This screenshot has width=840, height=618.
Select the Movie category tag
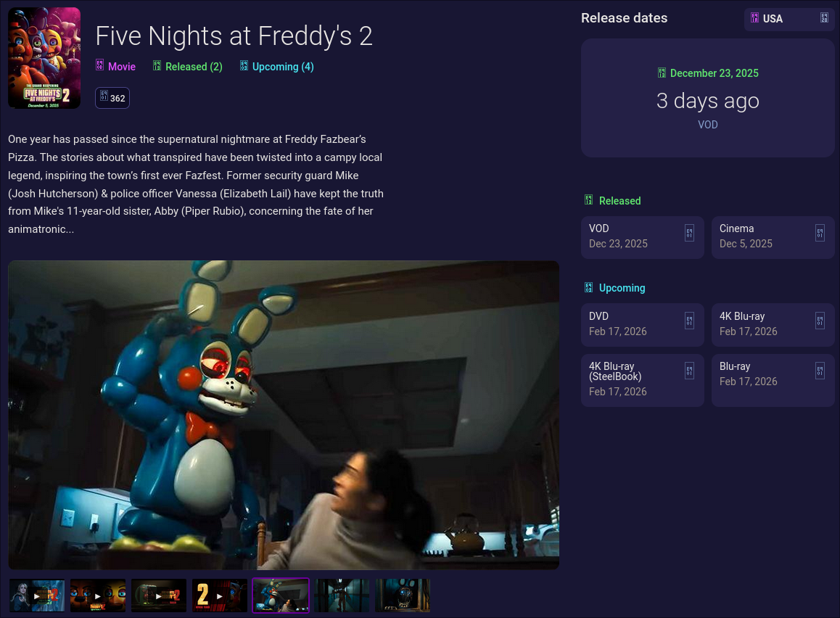(116, 67)
